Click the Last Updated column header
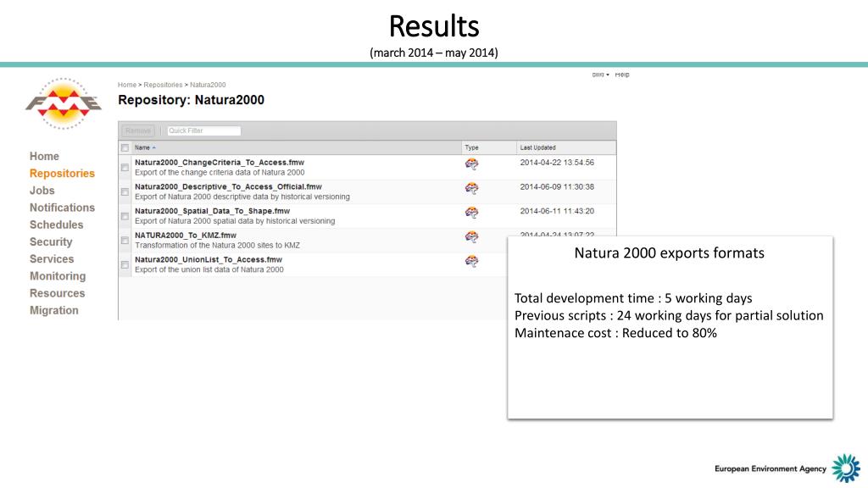 click(537, 147)
